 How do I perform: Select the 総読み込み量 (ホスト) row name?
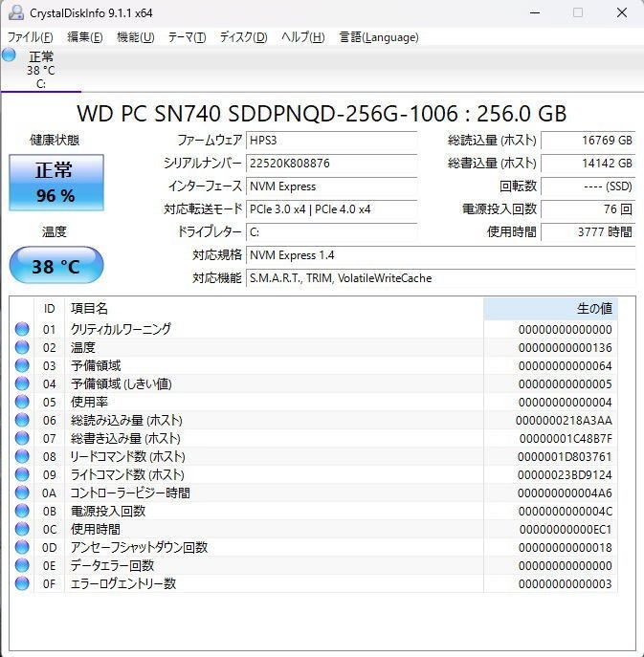[126, 420]
